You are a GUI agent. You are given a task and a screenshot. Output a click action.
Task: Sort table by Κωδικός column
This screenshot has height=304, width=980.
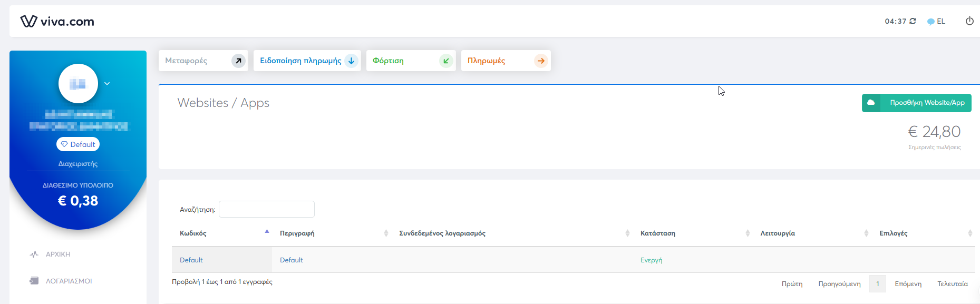tap(193, 233)
